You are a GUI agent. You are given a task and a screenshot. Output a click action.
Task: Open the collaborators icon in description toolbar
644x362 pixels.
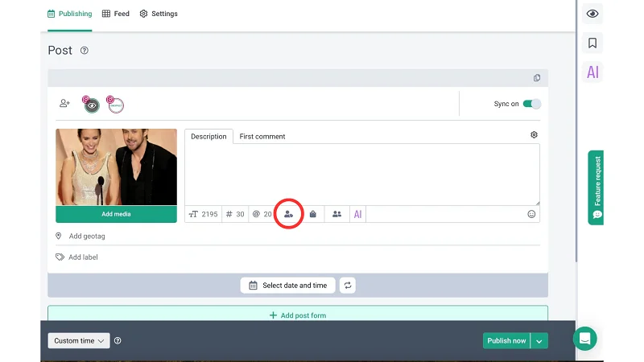click(x=336, y=215)
